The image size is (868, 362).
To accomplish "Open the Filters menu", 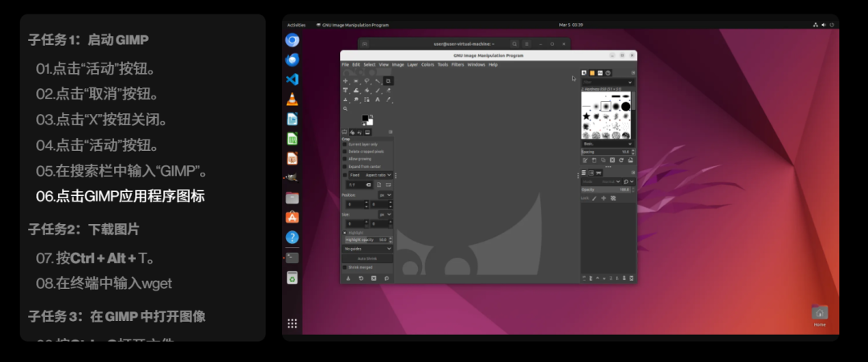I will point(457,65).
